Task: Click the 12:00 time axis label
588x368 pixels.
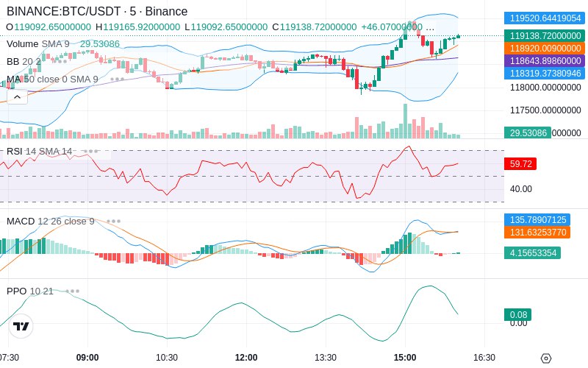Action: coord(246,358)
